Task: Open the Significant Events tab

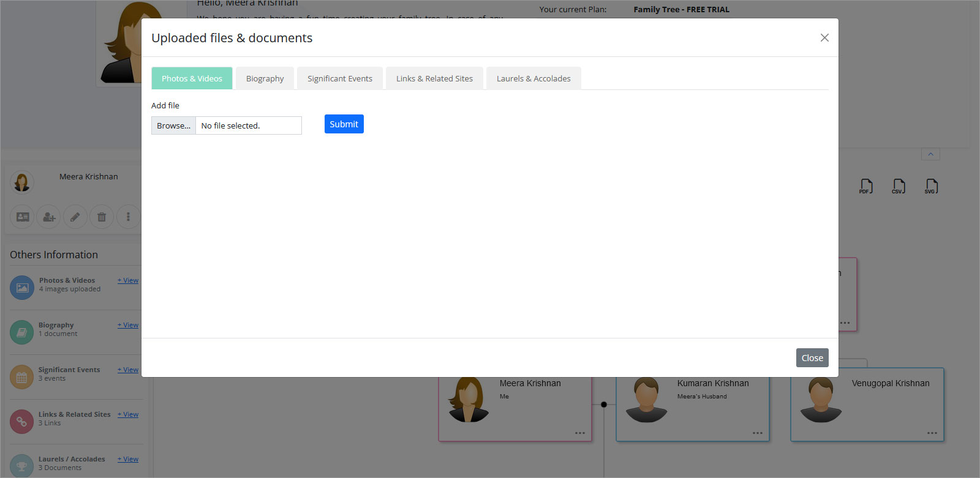Action: point(339,78)
